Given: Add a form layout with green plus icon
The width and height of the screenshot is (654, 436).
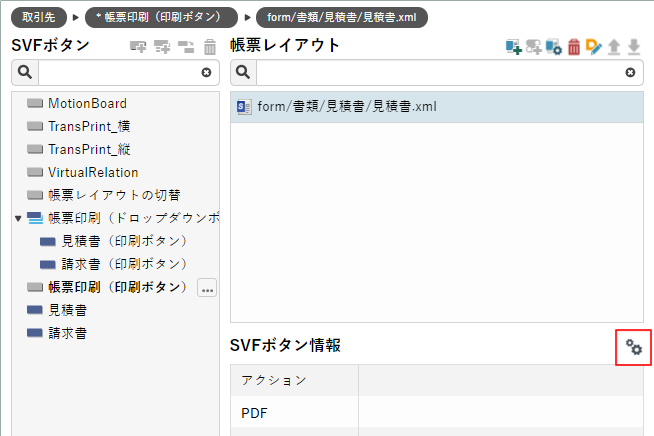Looking at the screenshot, I should point(513,47).
